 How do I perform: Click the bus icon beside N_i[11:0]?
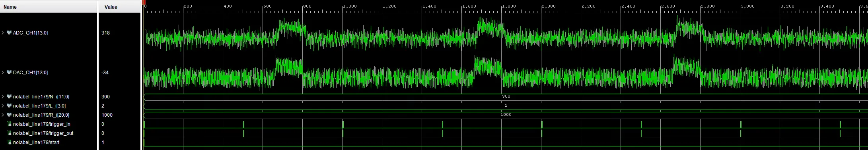pyautogui.click(x=9, y=97)
